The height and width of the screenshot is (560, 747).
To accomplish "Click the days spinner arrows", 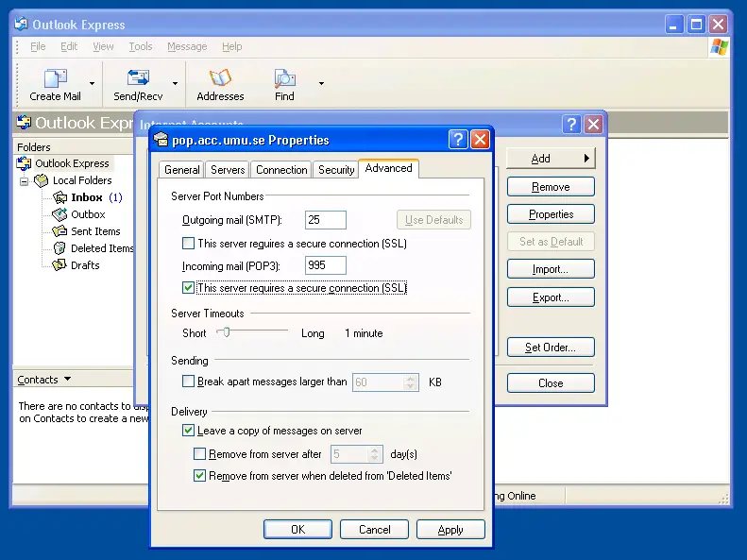I will click(375, 454).
